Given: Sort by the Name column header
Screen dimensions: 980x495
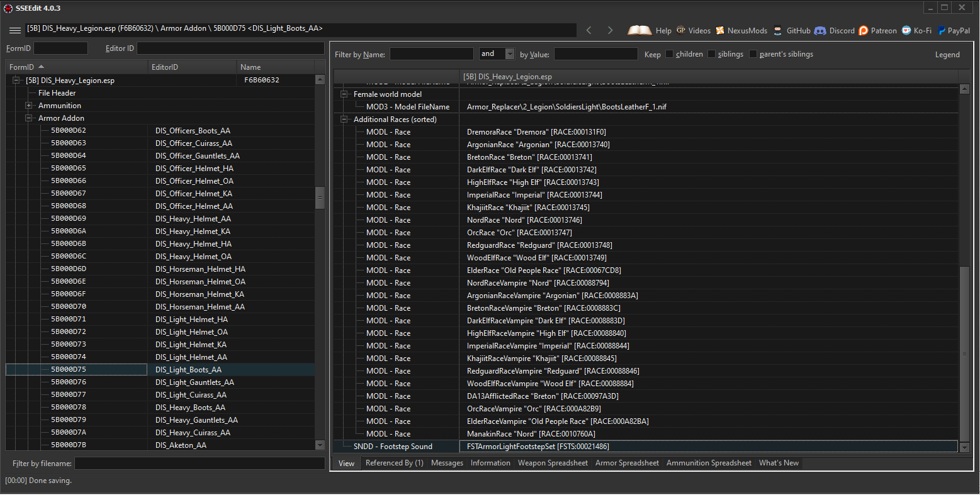Looking at the screenshot, I should coord(275,67).
